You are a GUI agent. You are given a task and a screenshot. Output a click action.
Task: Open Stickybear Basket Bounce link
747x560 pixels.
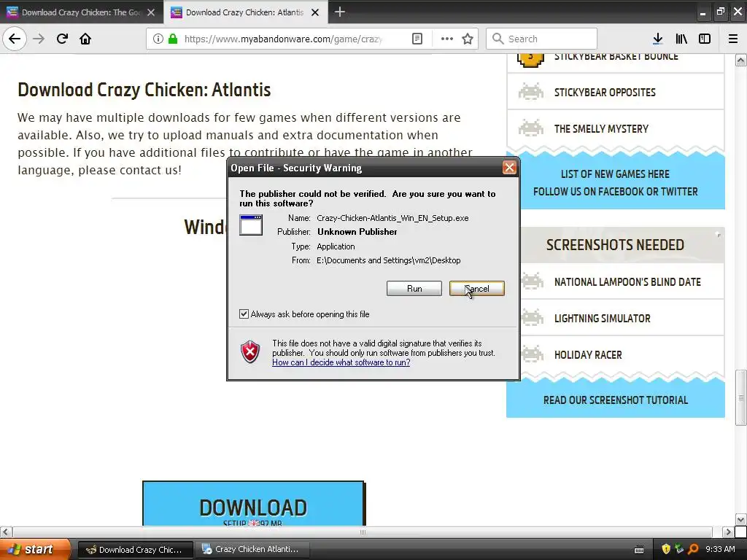(616, 56)
